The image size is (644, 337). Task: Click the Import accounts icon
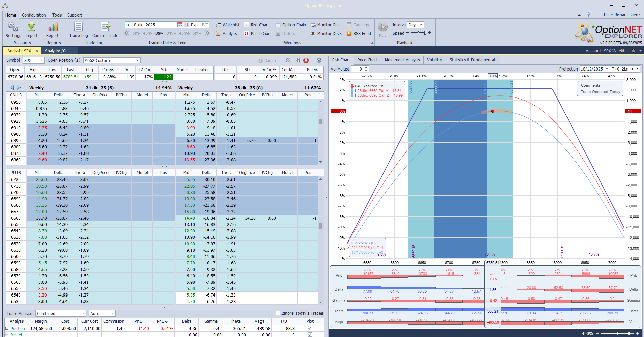pos(31,27)
